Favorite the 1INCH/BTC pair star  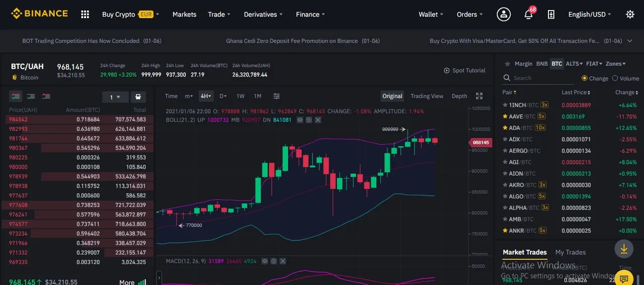coord(505,105)
